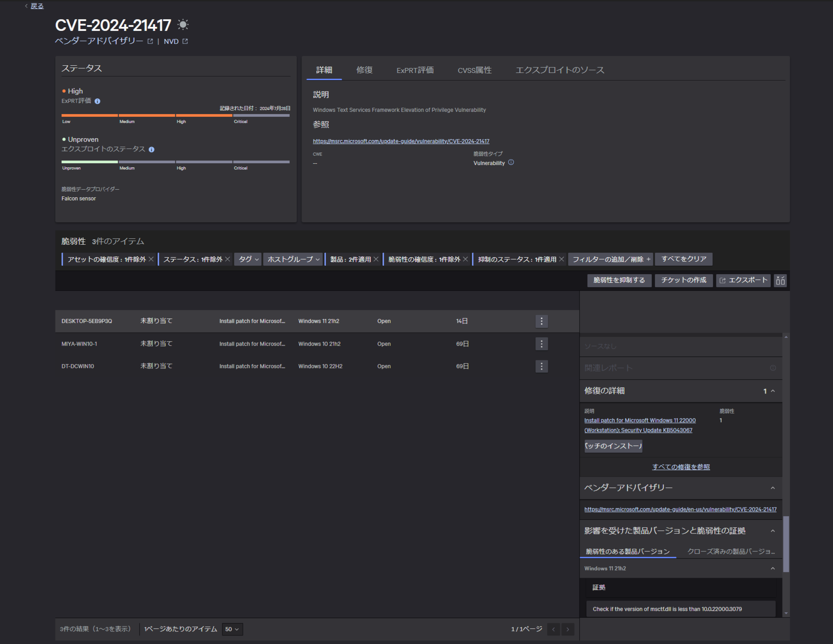Select the DESKTOP-5EB9P3Q host name
This screenshot has height=644, width=833.
click(87, 321)
